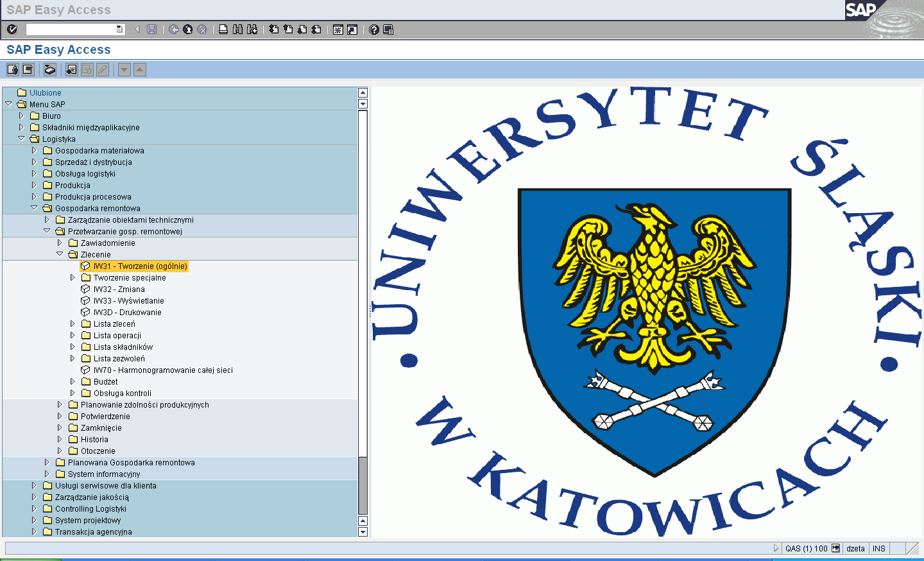Jump to the Last Page icon
Screen dimensions: 924x561
click(316, 30)
